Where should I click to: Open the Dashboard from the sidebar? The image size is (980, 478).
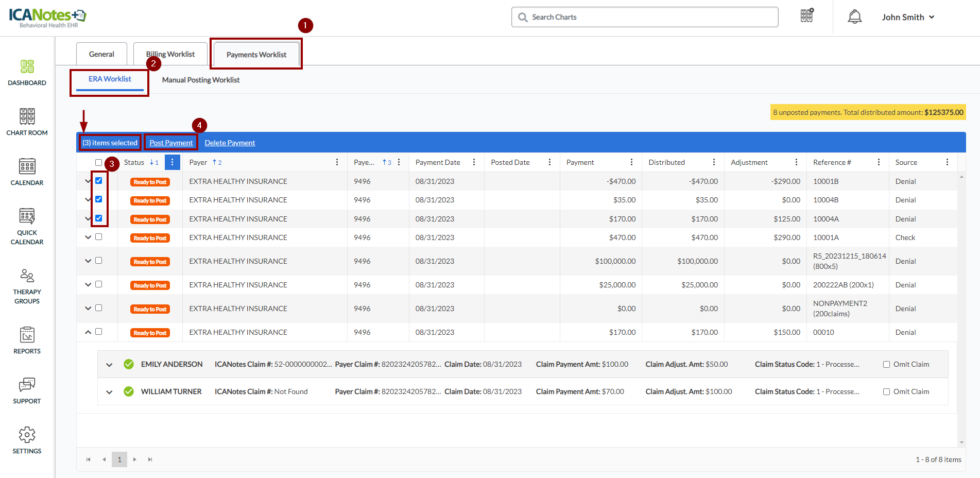tap(27, 72)
